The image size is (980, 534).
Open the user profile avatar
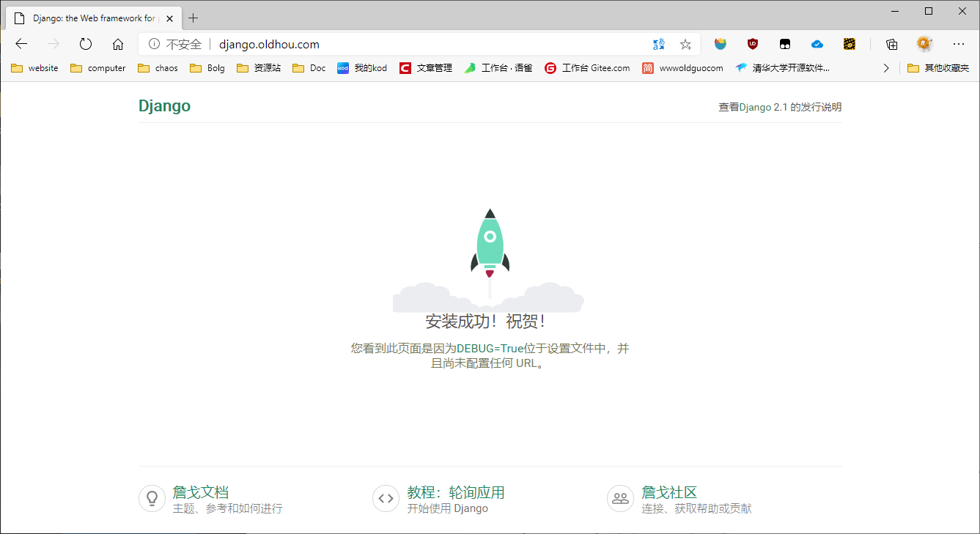pos(924,44)
